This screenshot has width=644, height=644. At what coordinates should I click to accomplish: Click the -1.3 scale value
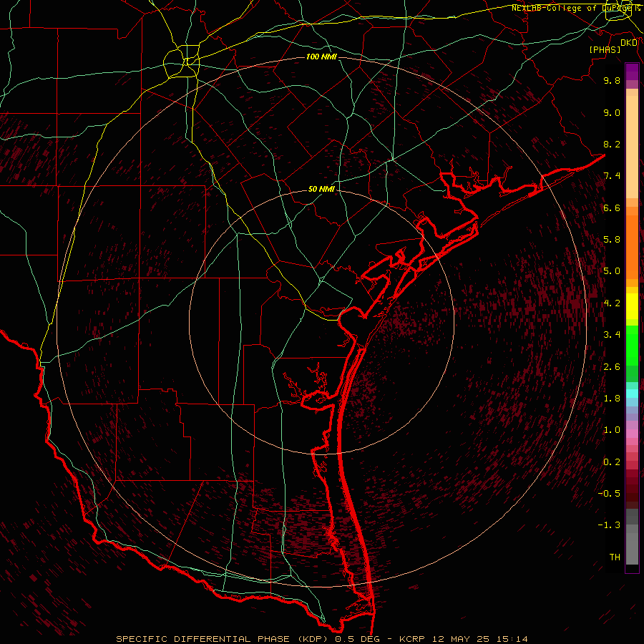pos(610,525)
